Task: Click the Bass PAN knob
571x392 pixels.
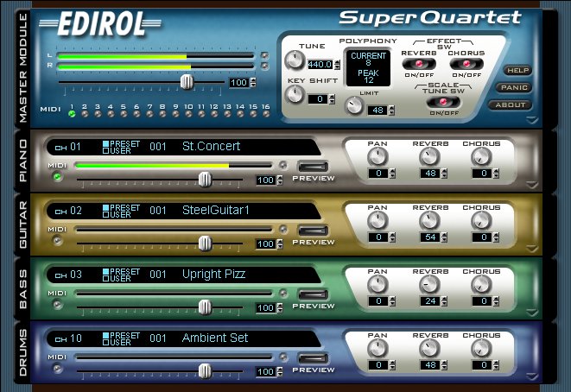Action: 377,285
